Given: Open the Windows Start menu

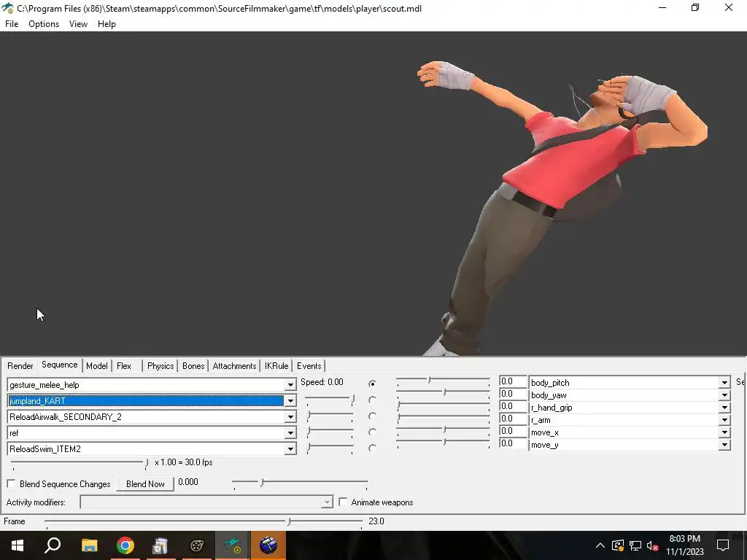Looking at the screenshot, I should (x=18, y=545).
